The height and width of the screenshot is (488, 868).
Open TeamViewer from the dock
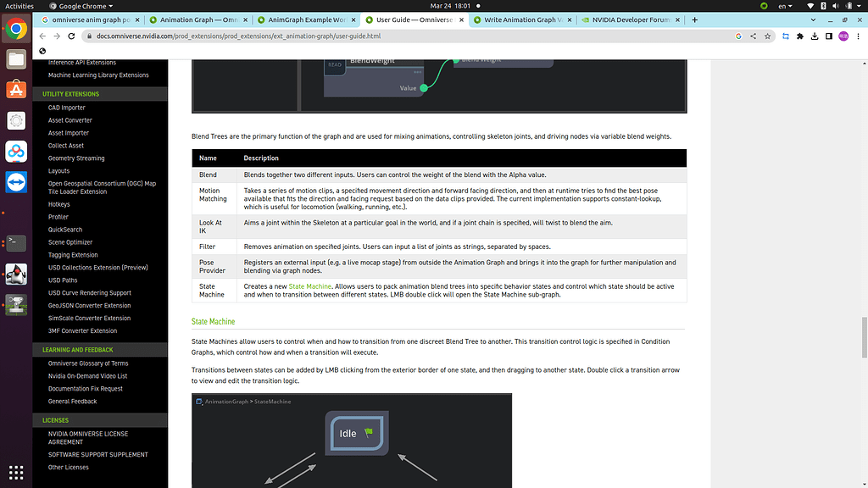click(x=15, y=181)
